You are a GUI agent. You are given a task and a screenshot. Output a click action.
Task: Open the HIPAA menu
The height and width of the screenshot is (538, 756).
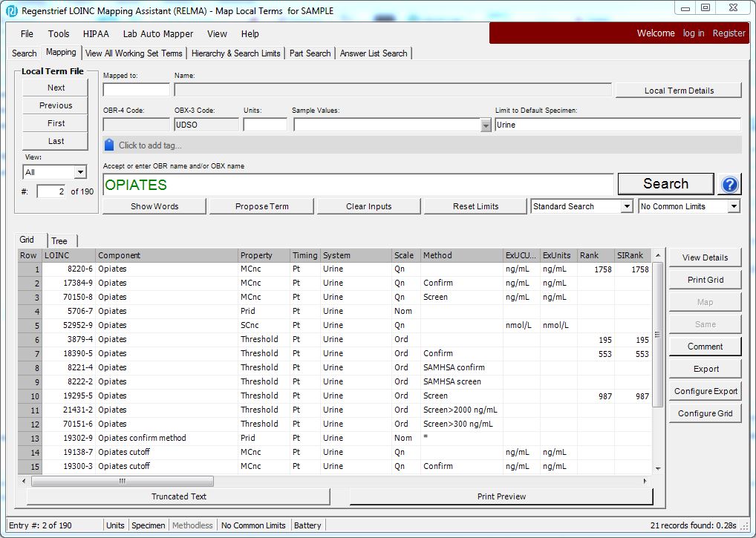pyautogui.click(x=96, y=33)
